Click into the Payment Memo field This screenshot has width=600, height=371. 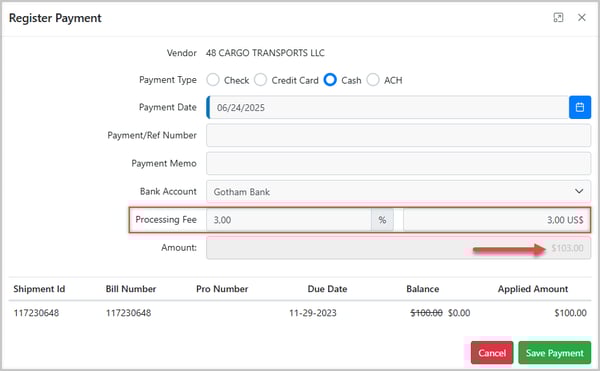click(398, 163)
